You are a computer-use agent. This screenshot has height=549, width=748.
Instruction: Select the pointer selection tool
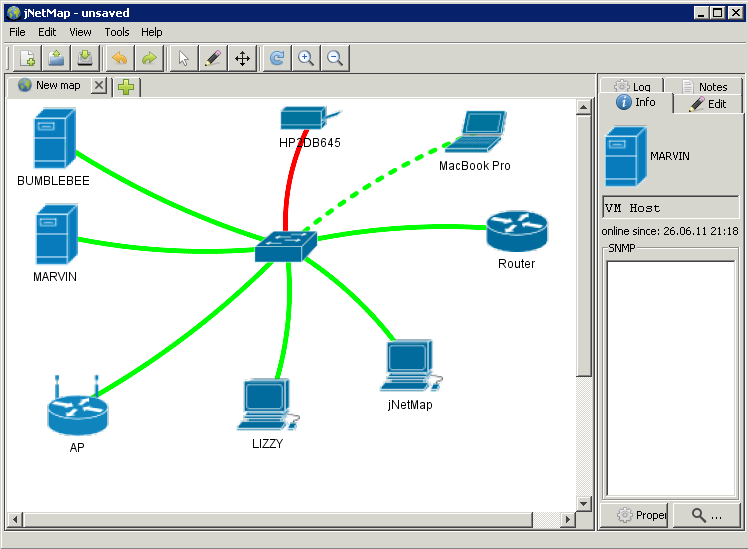click(x=184, y=59)
